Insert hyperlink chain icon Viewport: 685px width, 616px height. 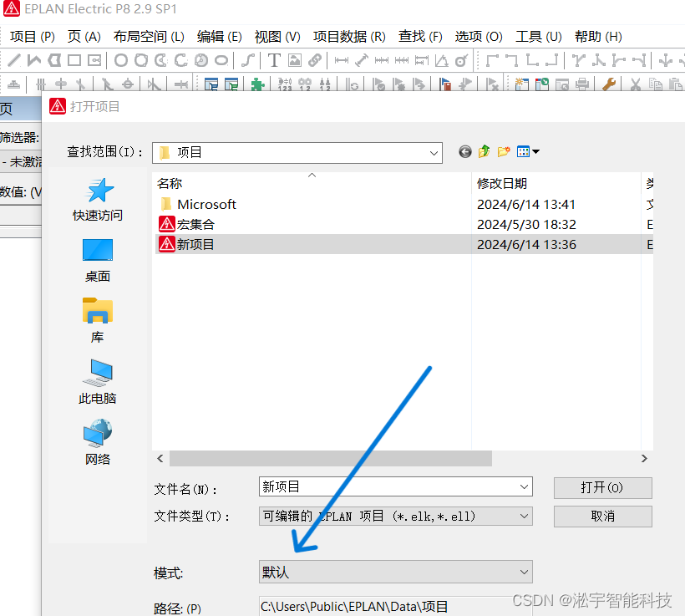click(x=315, y=60)
